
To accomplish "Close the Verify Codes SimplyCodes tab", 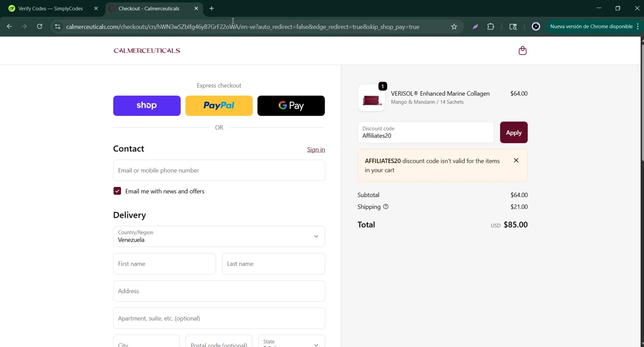I will click(96, 9).
